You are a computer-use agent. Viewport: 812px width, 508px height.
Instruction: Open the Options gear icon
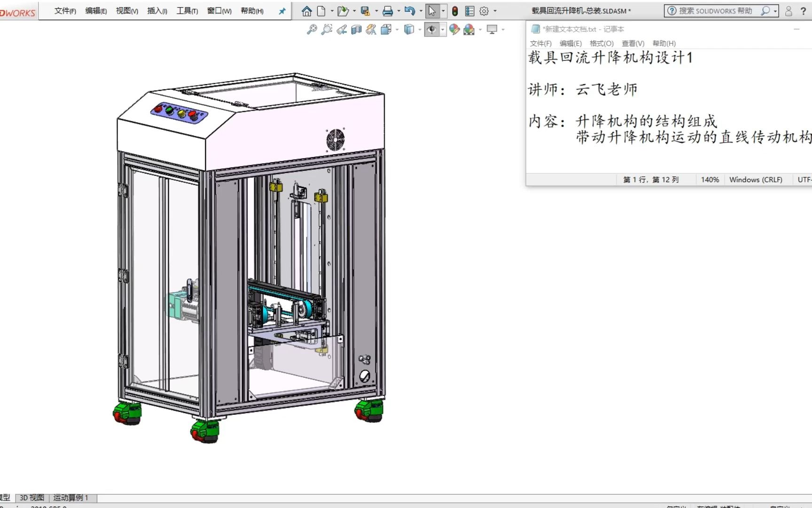(484, 11)
